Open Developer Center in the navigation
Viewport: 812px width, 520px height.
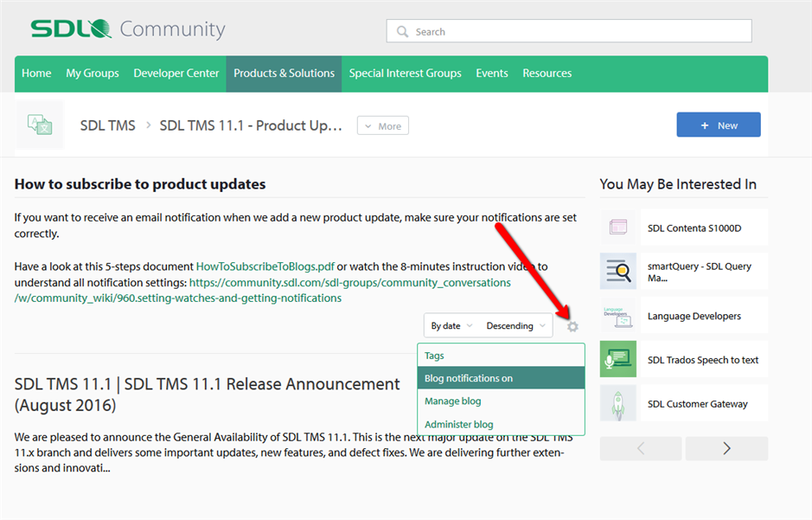[x=176, y=74]
